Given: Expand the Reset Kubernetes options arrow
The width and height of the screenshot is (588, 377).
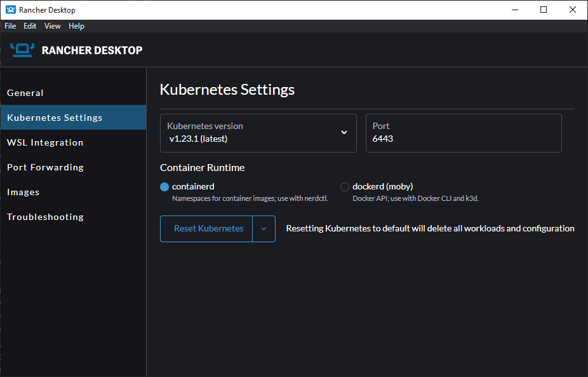Looking at the screenshot, I should [264, 229].
